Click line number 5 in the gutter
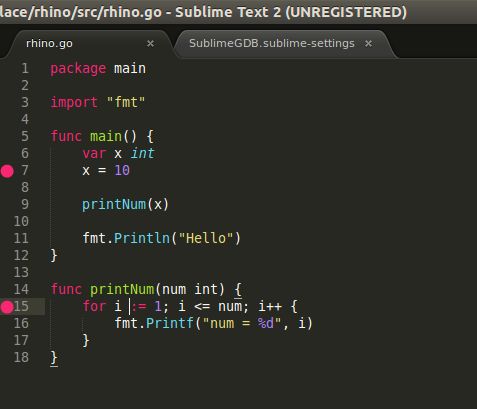This screenshot has width=477, height=409. tap(25, 137)
